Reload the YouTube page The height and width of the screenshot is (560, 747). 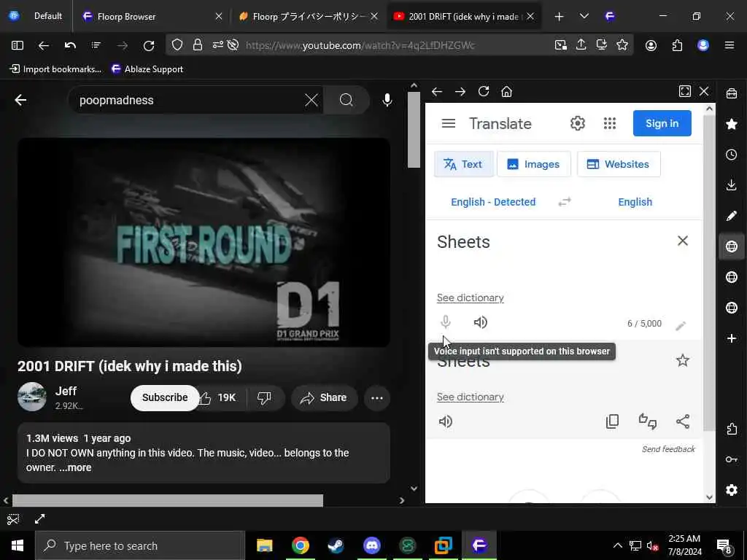(x=149, y=45)
